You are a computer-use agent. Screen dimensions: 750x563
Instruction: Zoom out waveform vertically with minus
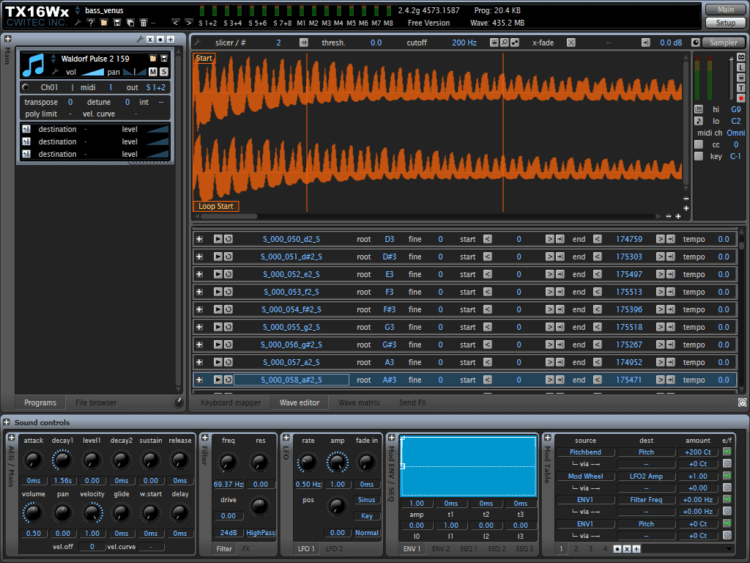(686, 199)
